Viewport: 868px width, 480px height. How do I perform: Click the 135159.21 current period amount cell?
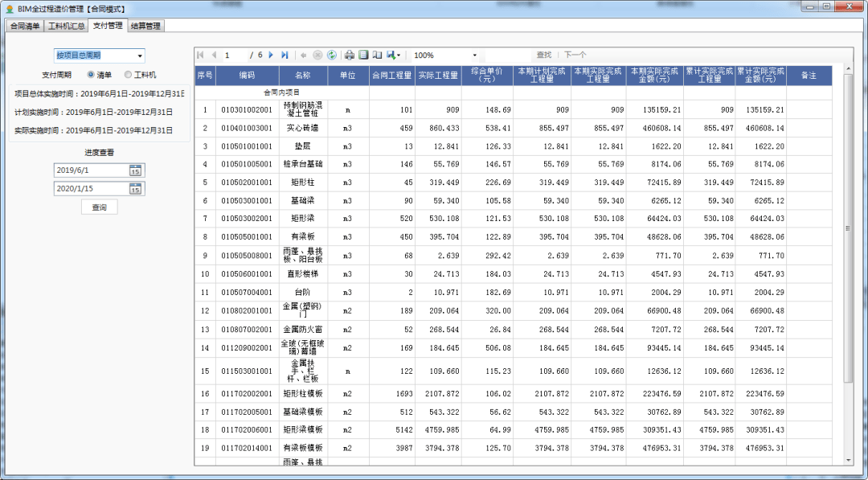655,109
